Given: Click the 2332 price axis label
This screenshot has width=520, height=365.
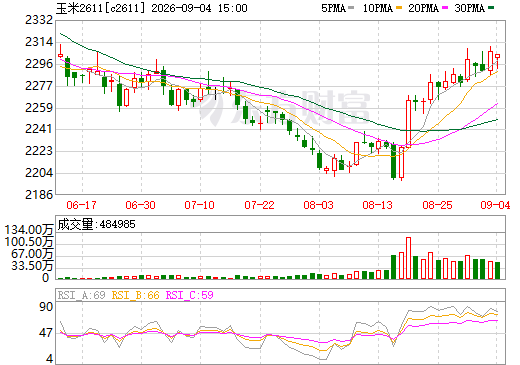Looking at the screenshot, I should (39, 20).
